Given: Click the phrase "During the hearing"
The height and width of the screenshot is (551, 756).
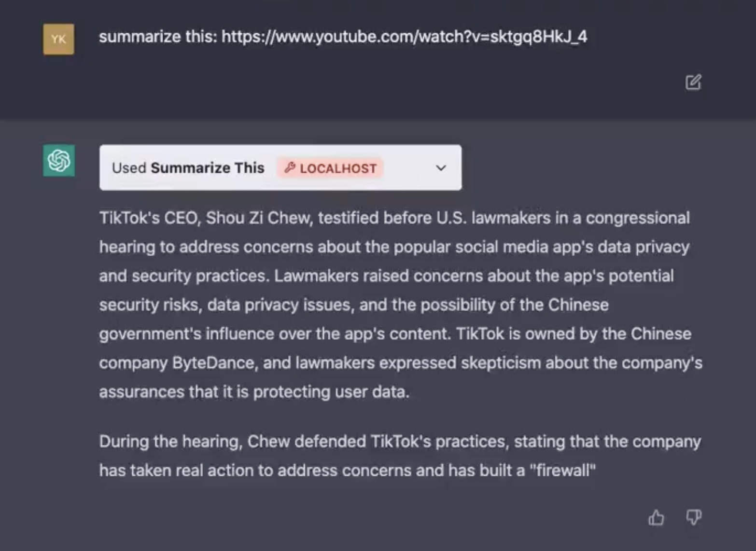Looking at the screenshot, I should [170, 441].
